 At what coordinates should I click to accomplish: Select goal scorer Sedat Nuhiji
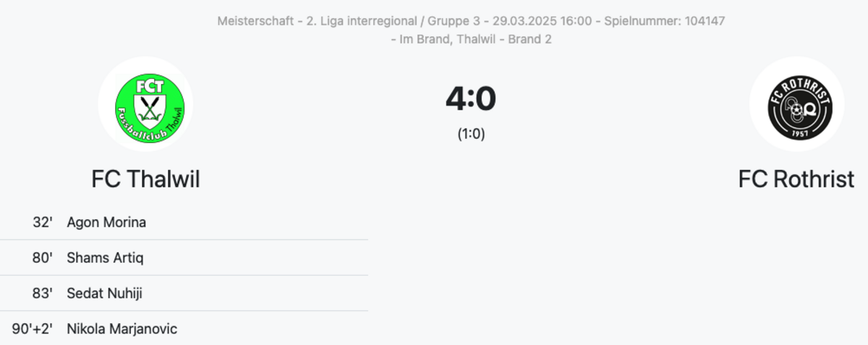105,293
